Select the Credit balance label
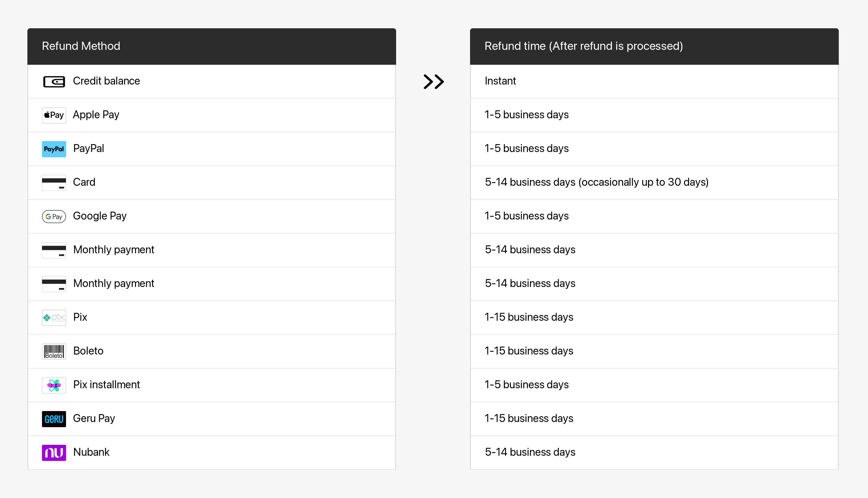 point(106,81)
